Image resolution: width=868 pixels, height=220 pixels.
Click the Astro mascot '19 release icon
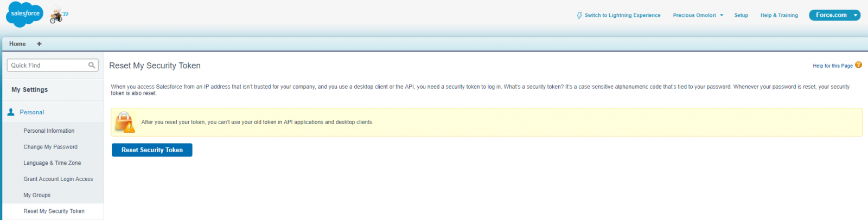[58, 15]
